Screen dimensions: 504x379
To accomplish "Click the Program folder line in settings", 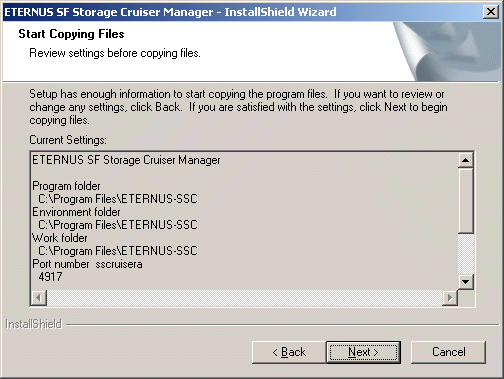I will tap(66, 186).
